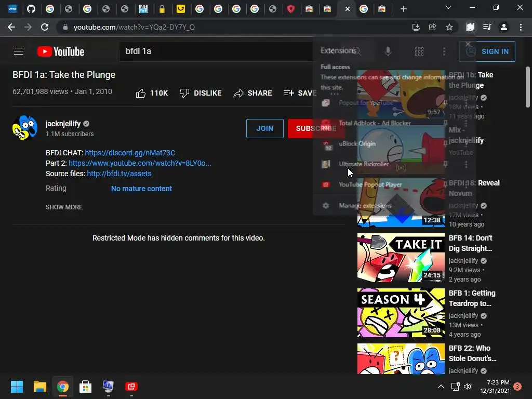Open the 'SEASON 4' BFB 1 thumbnail
532x399 pixels.
pos(401,312)
